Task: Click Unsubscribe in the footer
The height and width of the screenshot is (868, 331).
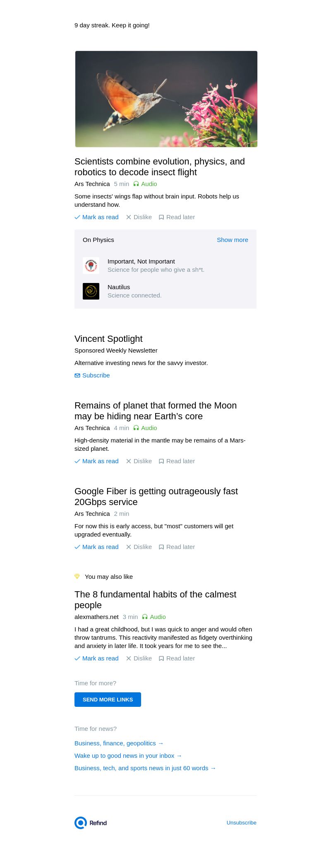Action: [x=241, y=823]
